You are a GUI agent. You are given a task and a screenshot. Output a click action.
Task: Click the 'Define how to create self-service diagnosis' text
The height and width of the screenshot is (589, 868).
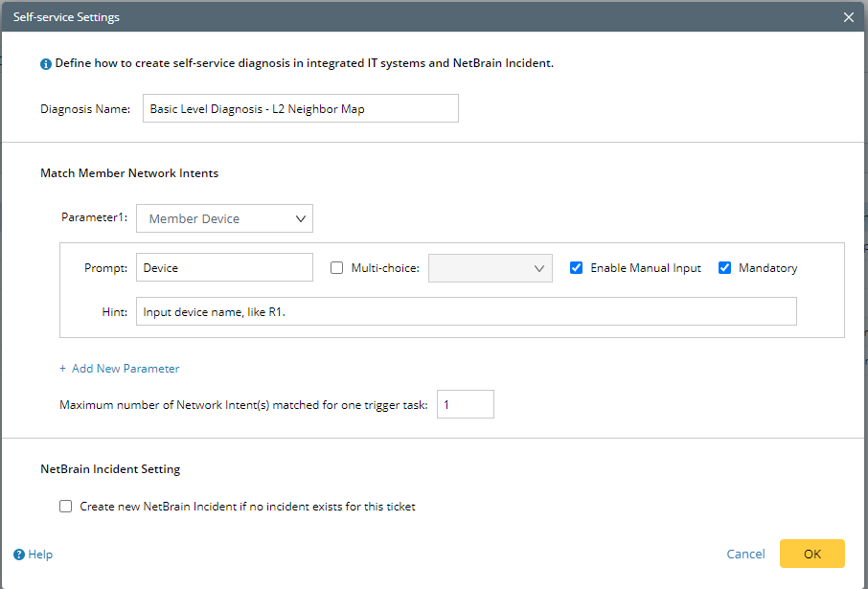tap(305, 63)
